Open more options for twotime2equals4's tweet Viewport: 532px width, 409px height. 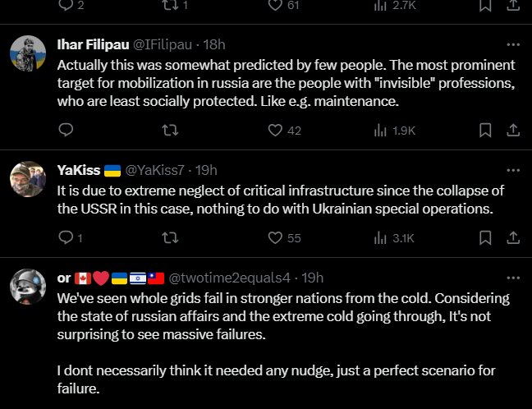[x=513, y=278]
